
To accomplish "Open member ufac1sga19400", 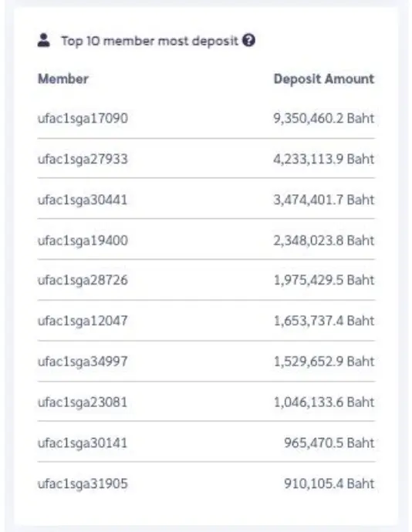I will pos(83,241).
